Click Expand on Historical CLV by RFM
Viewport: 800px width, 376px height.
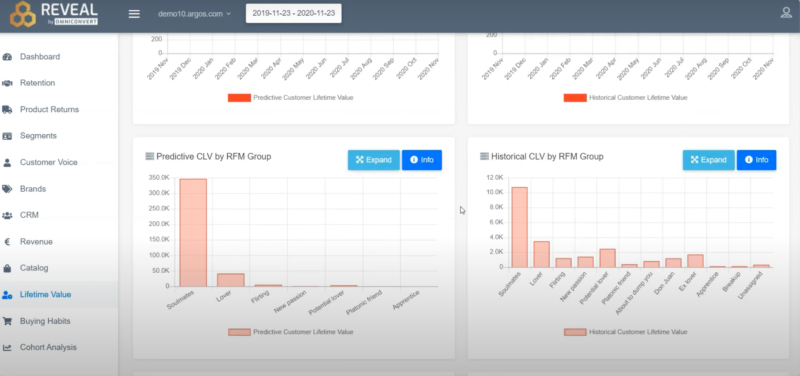click(709, 160)
